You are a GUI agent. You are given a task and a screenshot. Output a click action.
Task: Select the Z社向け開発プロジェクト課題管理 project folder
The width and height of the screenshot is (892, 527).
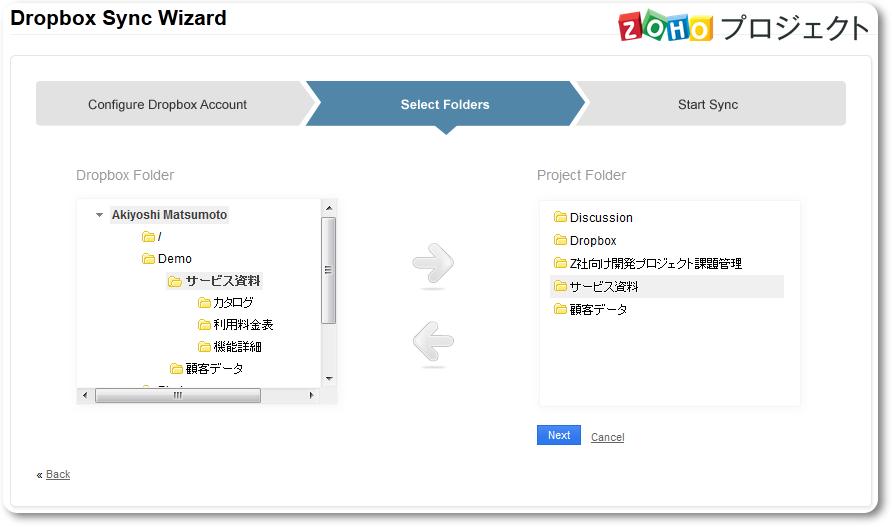(655, 264)
